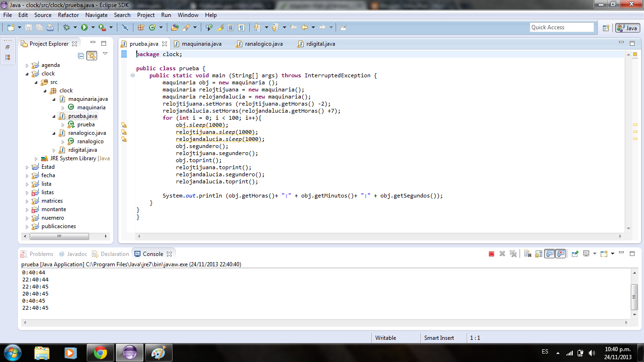Open the Run button dropdown arrow
The height and width of the screenshot is (362, 644).
click(x=93, y=27)
